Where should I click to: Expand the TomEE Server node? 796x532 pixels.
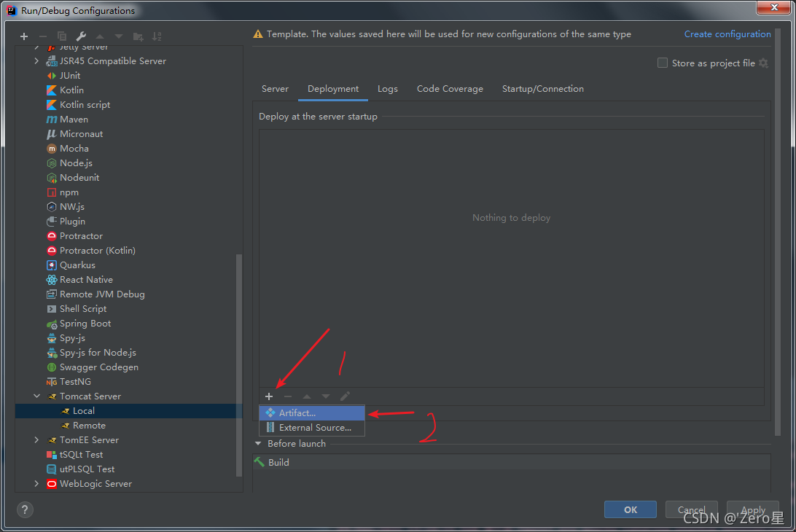tap(36, 440)
